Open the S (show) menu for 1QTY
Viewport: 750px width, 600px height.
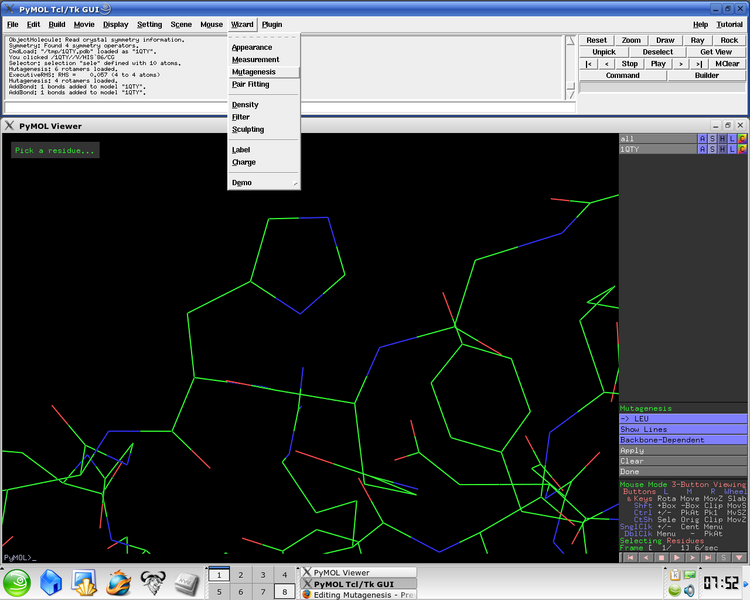tap(713, 149)
